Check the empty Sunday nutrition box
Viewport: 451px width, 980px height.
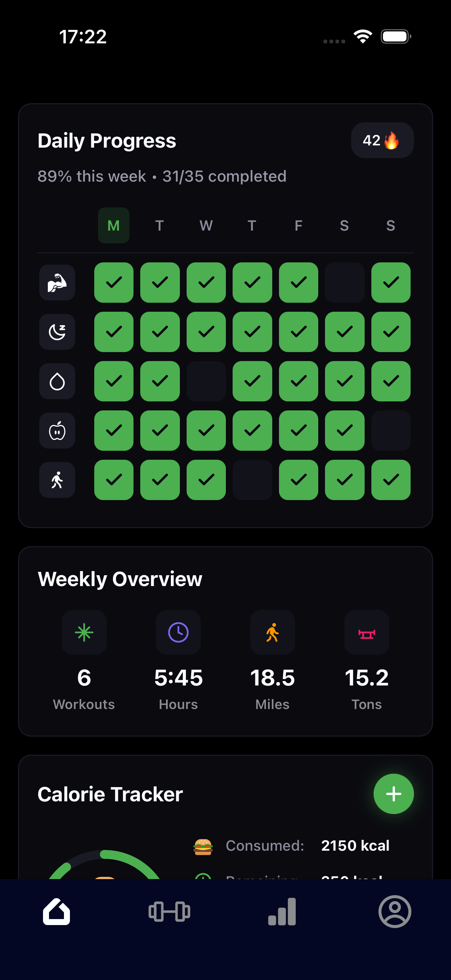tap(390, 431)
